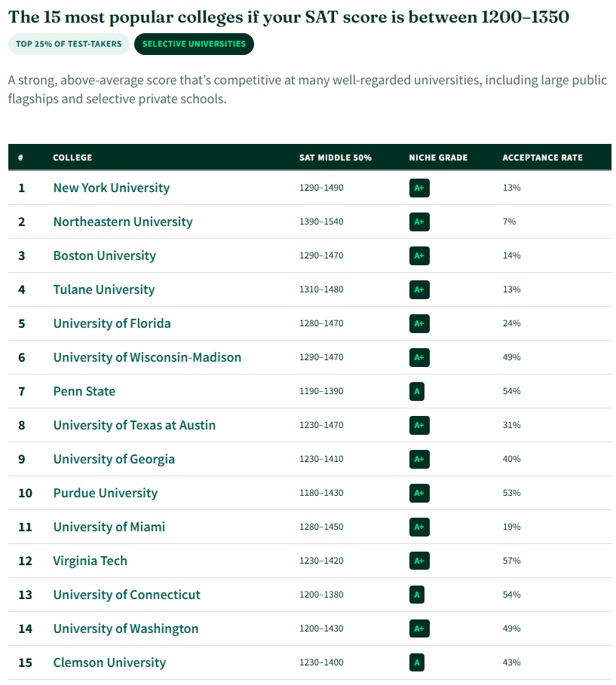The height and width of the screenshot is (685, 616).
Task: Click the A+ grade badge for Virginia Tech
Action: pos(419,561)
